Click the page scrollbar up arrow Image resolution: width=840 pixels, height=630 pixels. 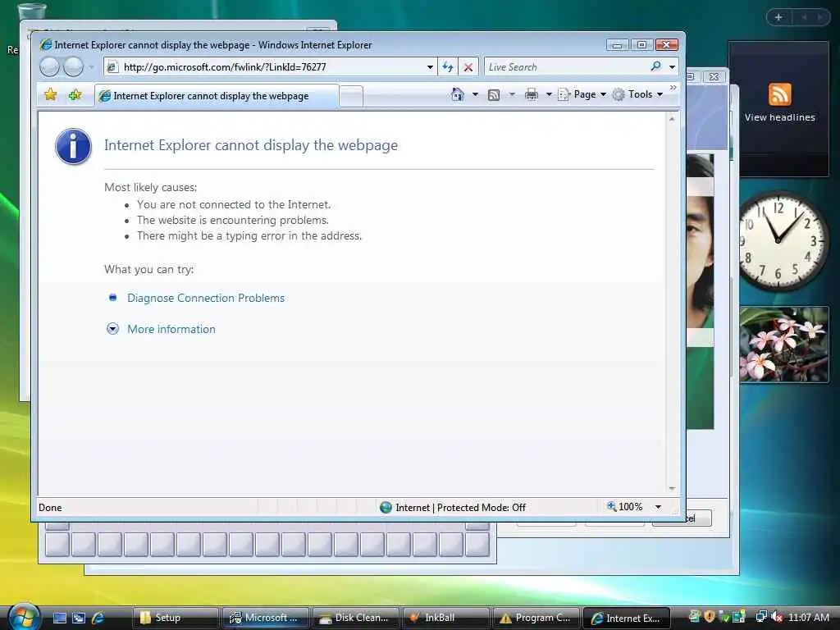(x=672, y=119)
